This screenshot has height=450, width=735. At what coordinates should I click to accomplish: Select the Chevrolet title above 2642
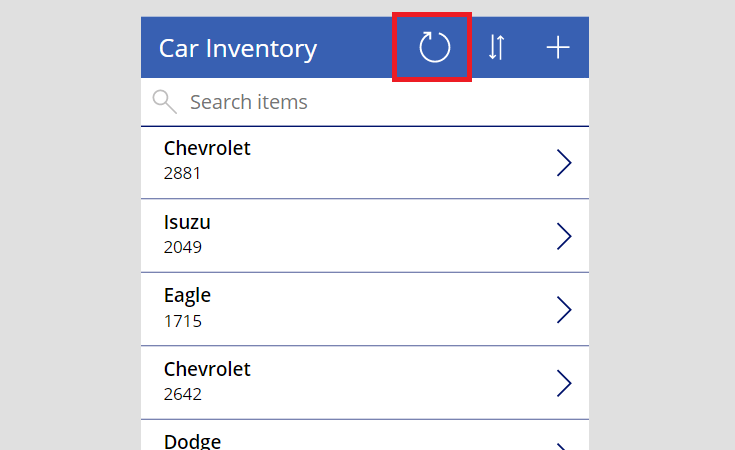tap(207, 369)
